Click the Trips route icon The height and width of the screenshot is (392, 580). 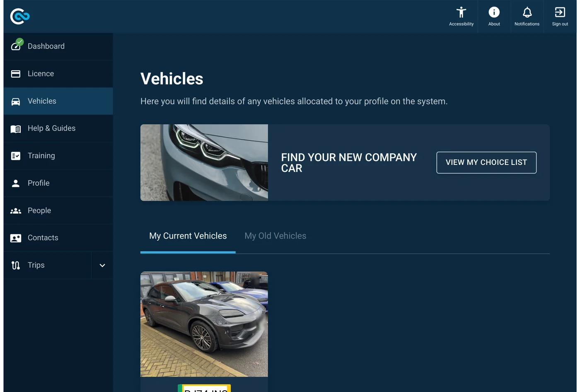16,265
